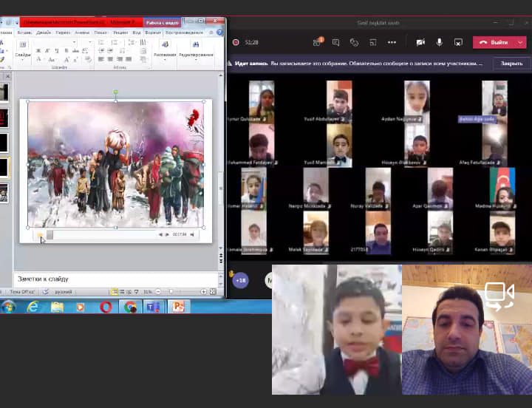532x408 pixels.
Task: Open the line spacing button
Action: click(132, 42)
